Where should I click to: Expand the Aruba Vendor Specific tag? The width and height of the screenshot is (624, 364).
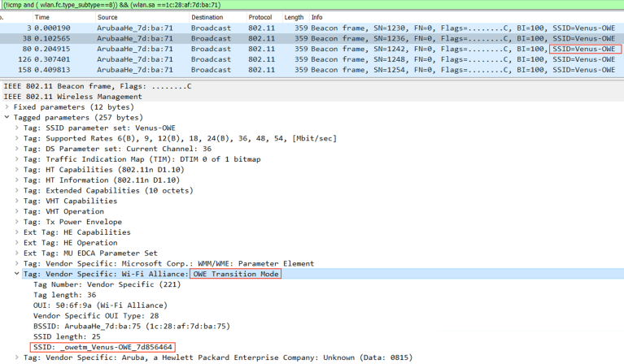[x=17, y=357]
